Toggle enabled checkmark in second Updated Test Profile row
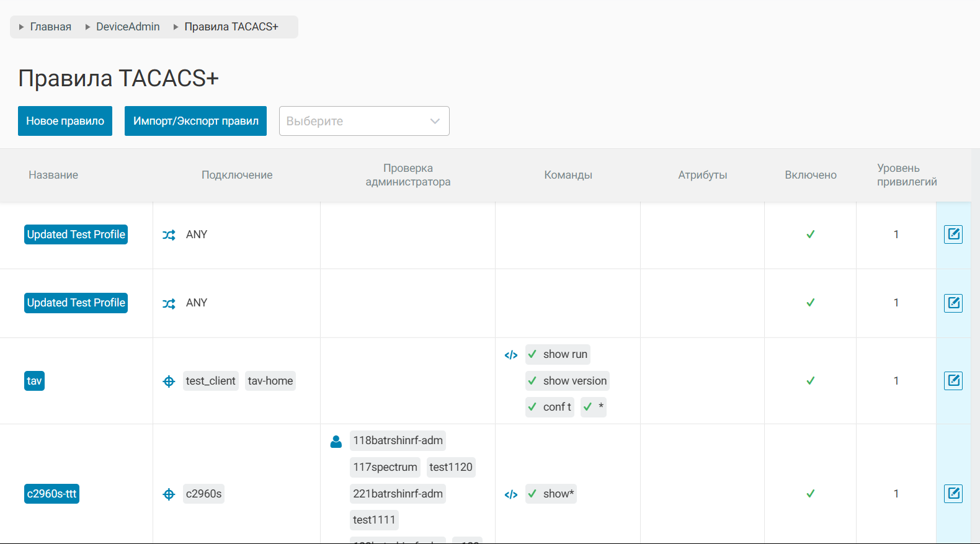Viewport: 980px width, 544px height. point(810,303)
